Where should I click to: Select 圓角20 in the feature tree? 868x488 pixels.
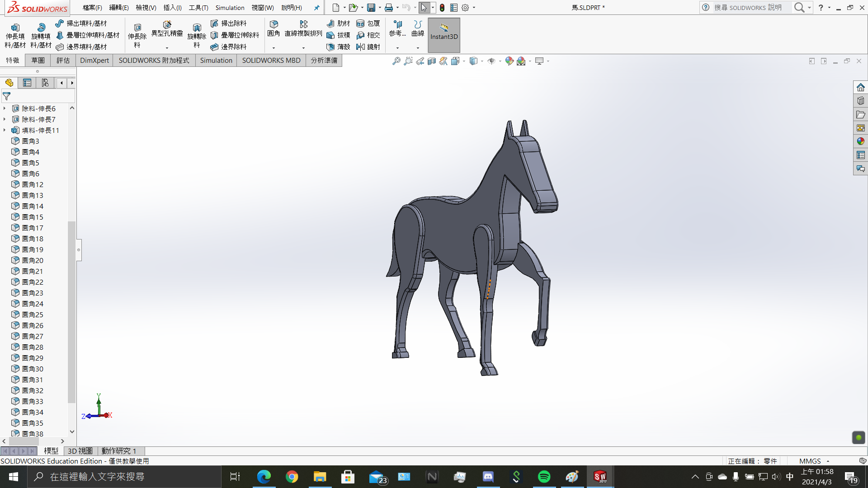coord(33,260)
